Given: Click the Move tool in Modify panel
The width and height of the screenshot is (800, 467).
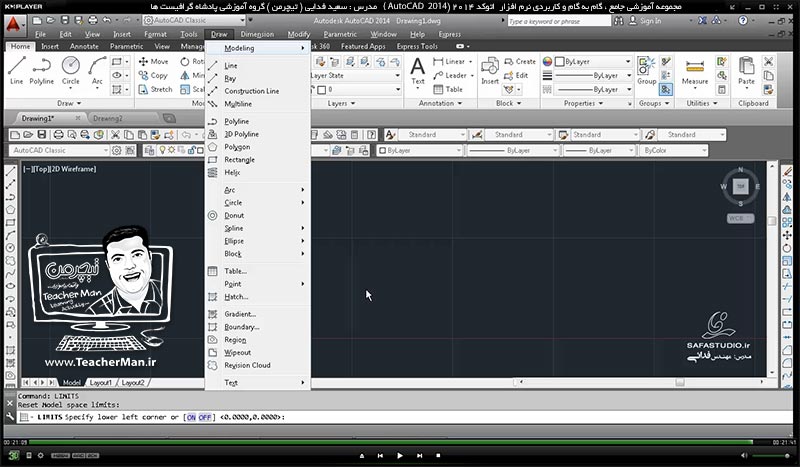Looking at the screenshot, I should point(153,61).
